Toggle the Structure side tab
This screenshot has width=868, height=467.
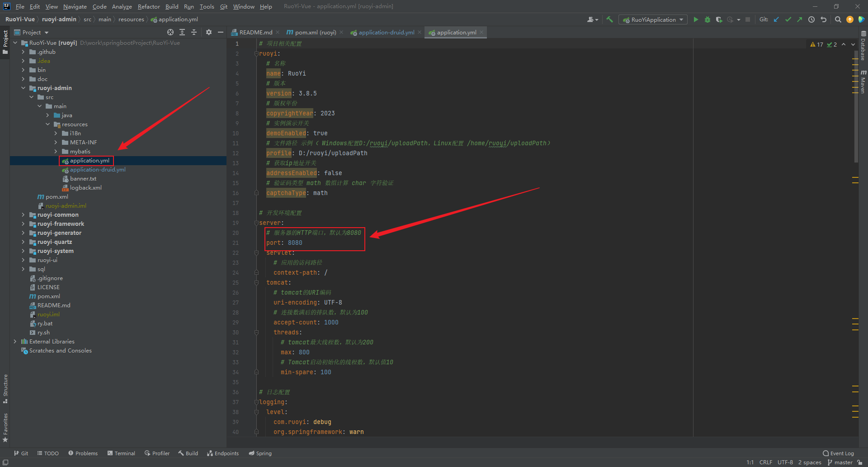pyautogui.click(x=5, y=389)
